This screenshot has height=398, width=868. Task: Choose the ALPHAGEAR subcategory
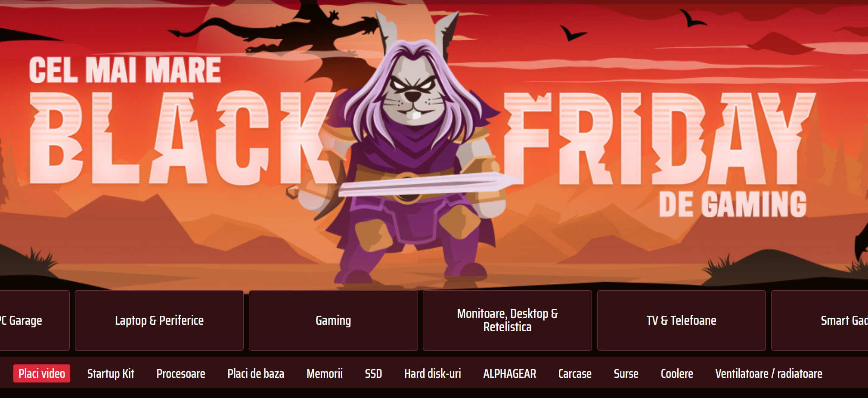point(510,373)
